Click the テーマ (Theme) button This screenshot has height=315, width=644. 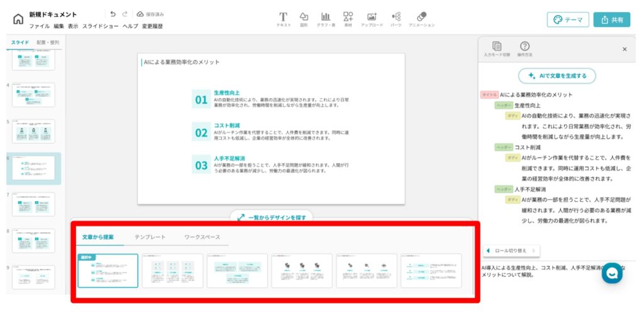click(x=568, y=19)
